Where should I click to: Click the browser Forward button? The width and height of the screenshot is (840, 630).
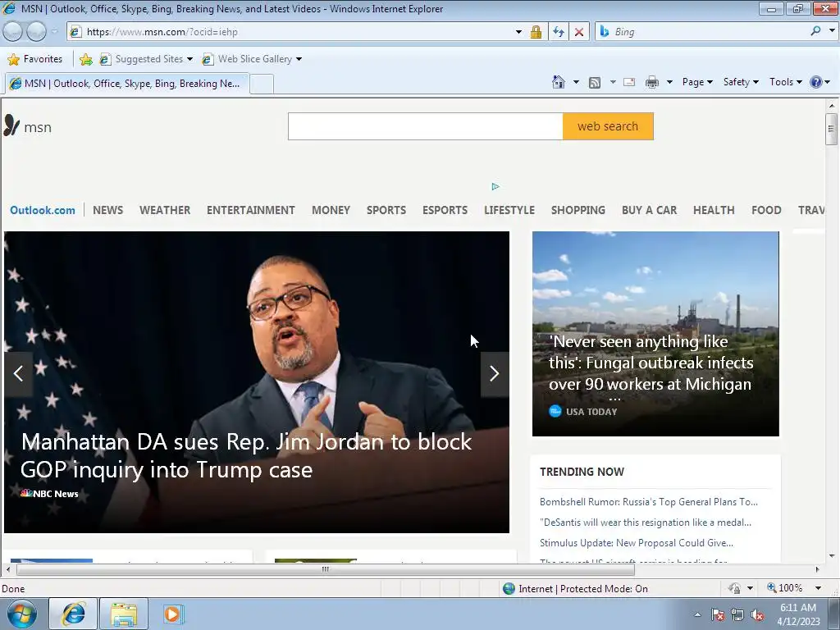(36, 32)
